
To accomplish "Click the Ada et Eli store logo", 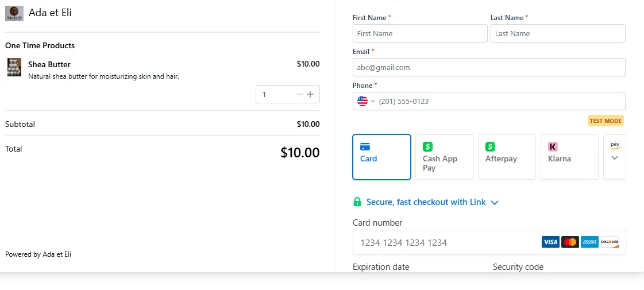I will 14,13.
